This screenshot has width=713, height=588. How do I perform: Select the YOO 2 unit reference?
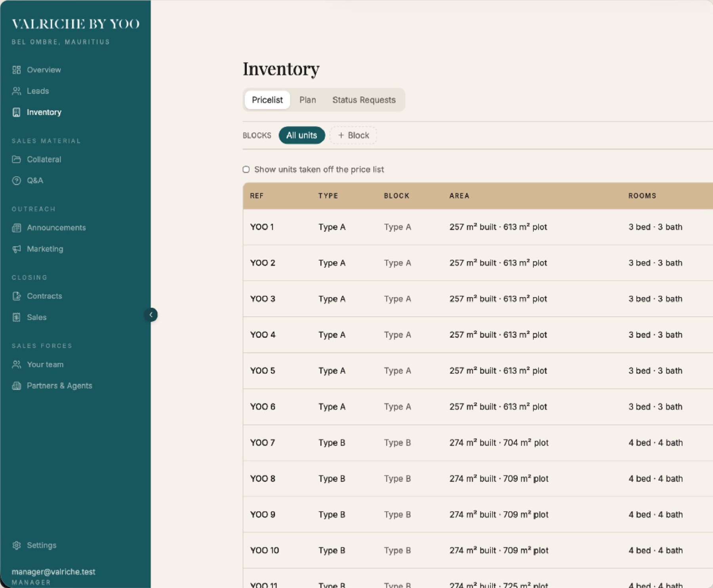[x=263, y=263]
